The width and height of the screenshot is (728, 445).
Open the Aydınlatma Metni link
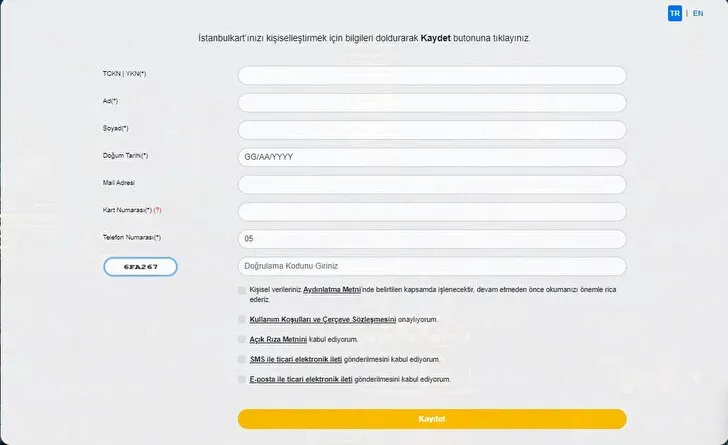coord(331,289)
